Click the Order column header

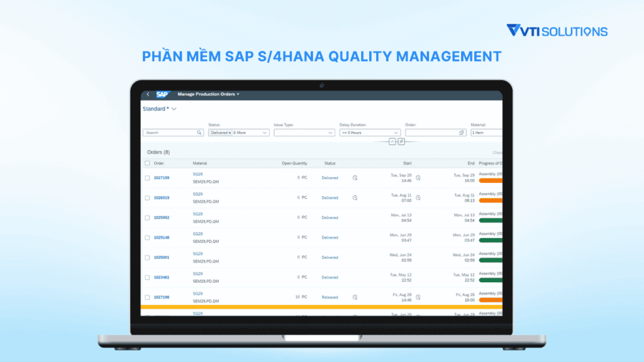pyautogui.click(x=159, y=163)
